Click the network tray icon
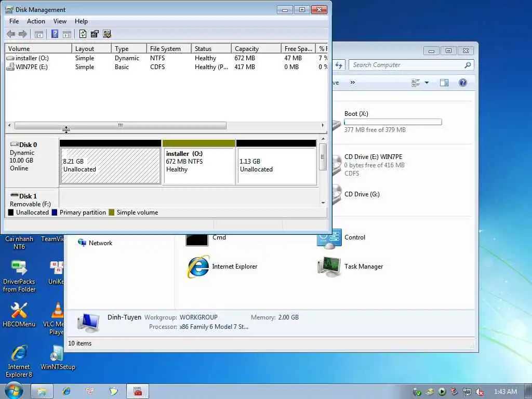The height and width of the screenshot is (399, 532). click(467, 392)
